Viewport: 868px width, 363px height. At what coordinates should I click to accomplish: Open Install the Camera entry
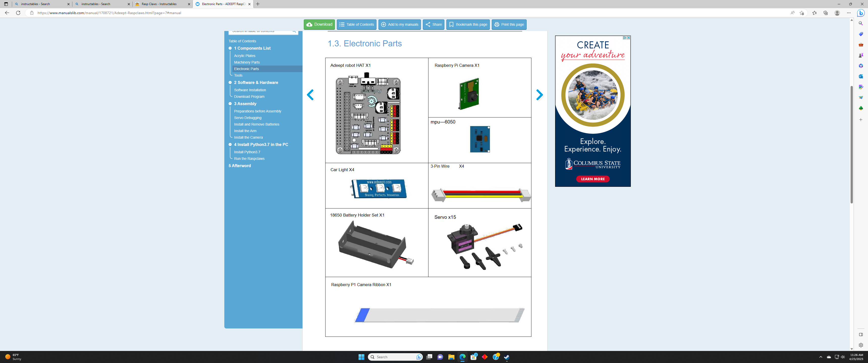248,137
